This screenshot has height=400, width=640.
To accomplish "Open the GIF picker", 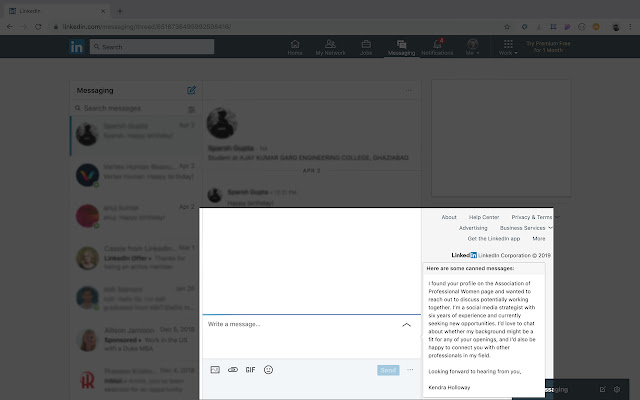I will coord(250,370).
